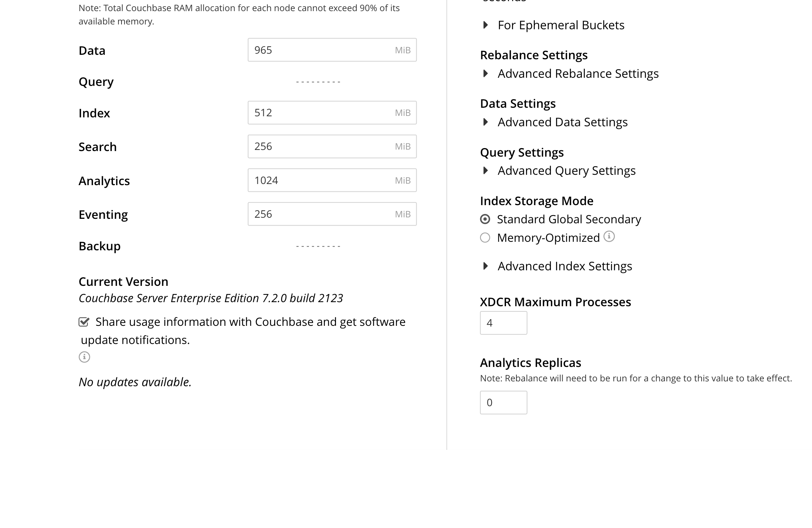Click the info icon next to Memory-Optimized
This screenshot has height=528, width=812.
click(609, 237)
